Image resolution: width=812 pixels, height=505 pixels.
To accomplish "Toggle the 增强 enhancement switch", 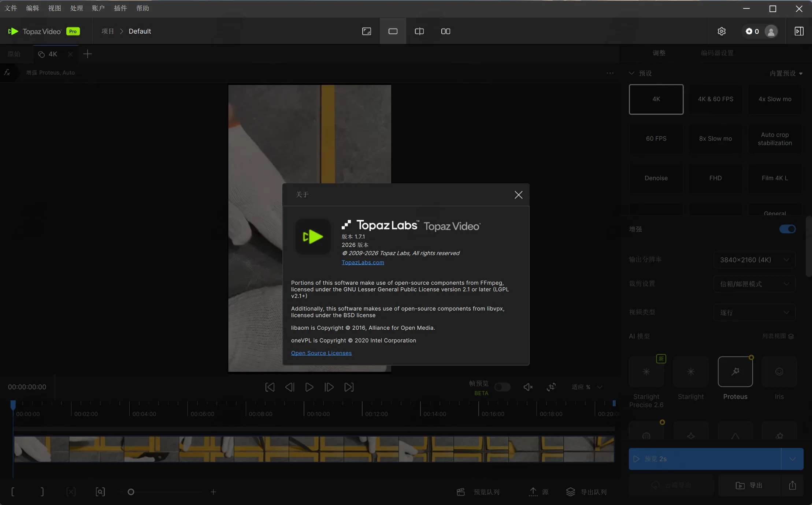I will (787, 229).
